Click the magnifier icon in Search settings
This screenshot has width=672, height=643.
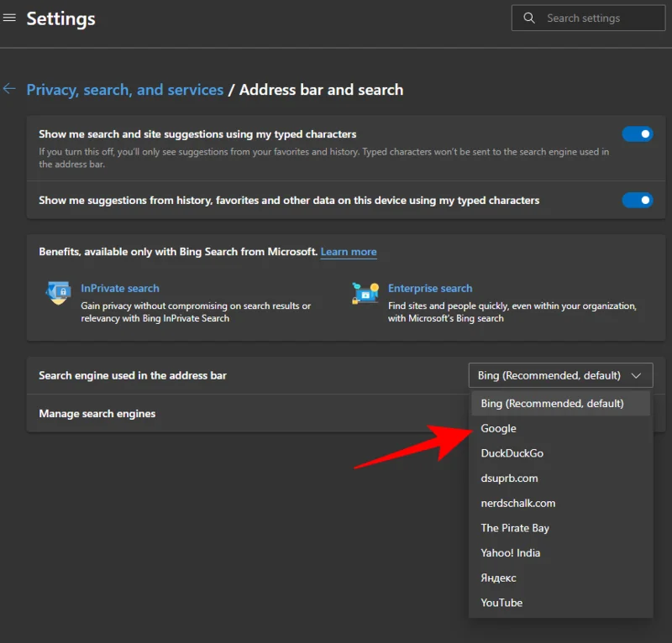[x=529, y=18]
